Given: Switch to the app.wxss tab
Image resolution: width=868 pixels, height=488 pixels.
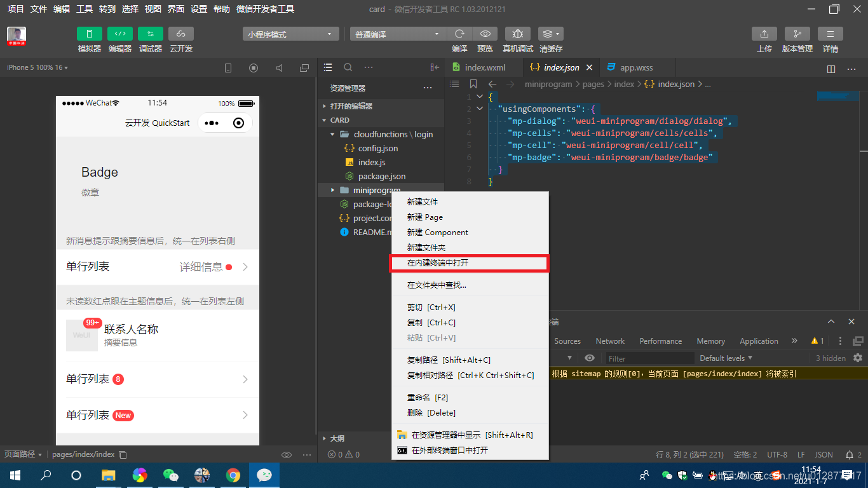Looking at the screenshot, I should [636, 67].
